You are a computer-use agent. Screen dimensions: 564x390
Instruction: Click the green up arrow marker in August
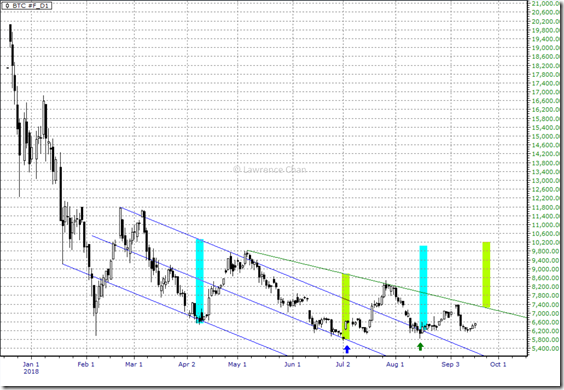click(x=420, y=346)
